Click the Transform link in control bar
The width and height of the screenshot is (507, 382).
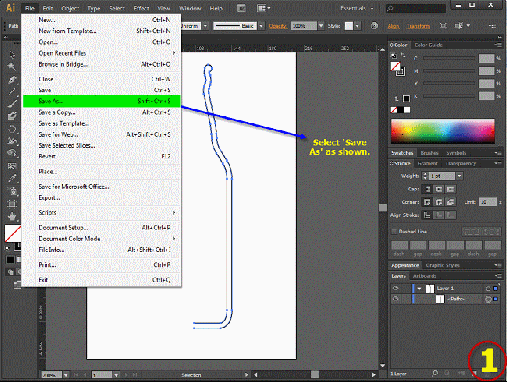418,26
